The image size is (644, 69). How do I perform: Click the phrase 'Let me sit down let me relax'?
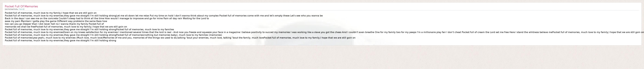tap(132, 16)
